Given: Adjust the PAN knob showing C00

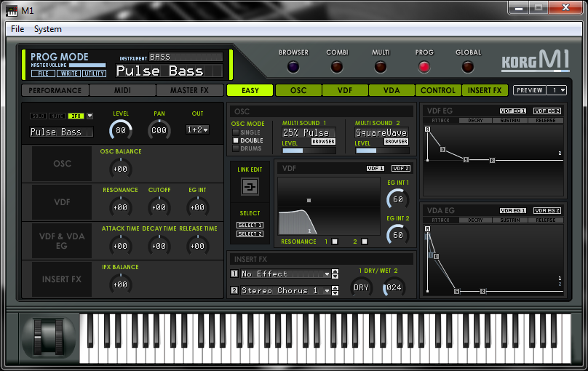Looking at the screenshot, I should (159, 130).
